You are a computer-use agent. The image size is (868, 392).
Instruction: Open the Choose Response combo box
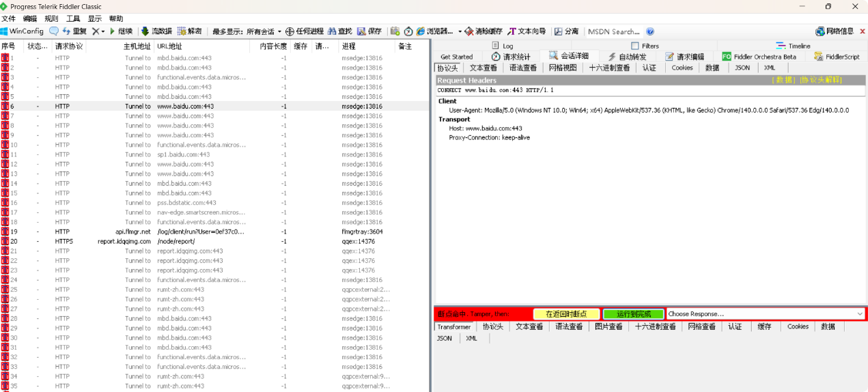point(766,314)
